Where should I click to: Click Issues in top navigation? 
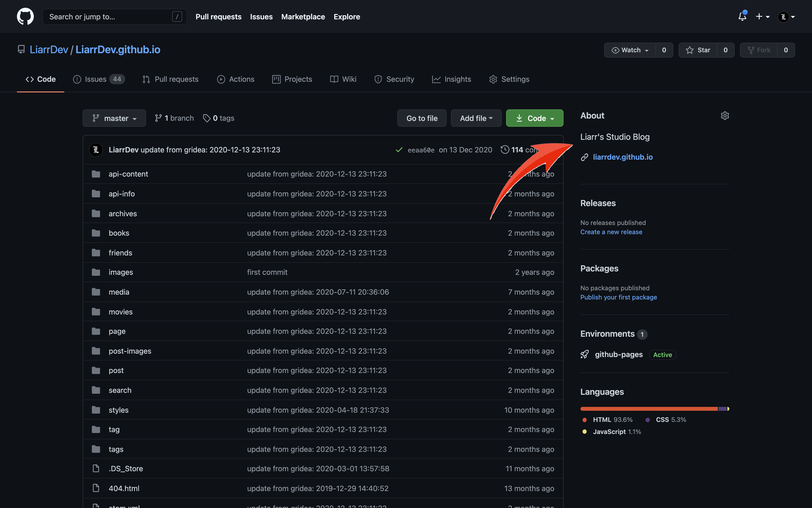click(261, 16)
